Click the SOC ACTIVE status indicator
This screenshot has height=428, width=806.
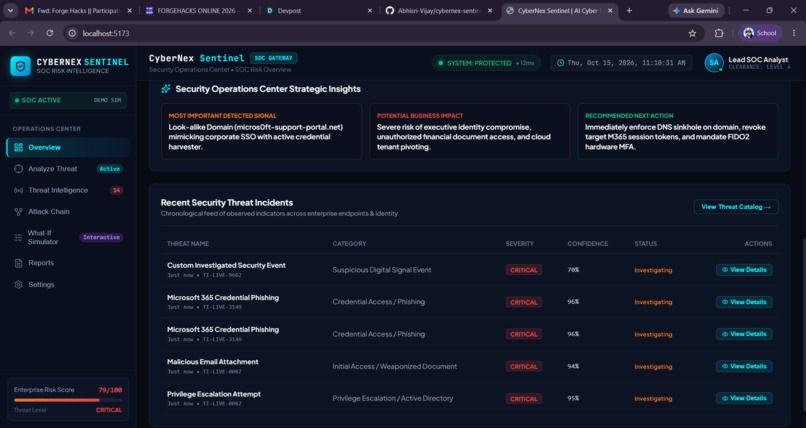[38, 100]
